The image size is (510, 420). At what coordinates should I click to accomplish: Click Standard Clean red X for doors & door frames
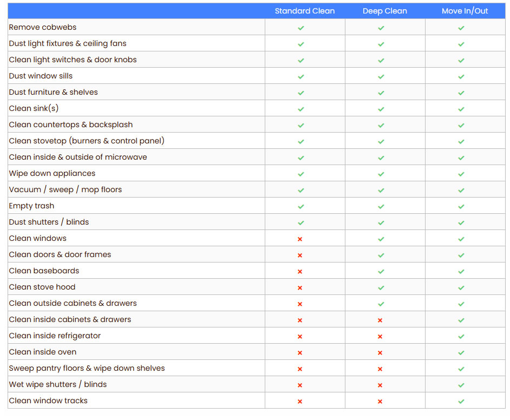pyautogui.click(x=300, y=255)
